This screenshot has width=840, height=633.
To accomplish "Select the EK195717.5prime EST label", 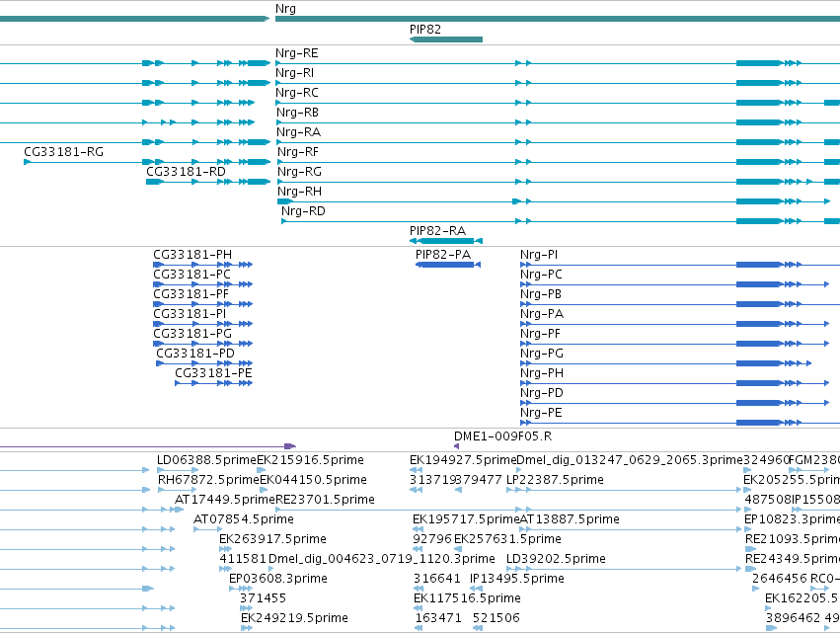I will click(466, 519).
